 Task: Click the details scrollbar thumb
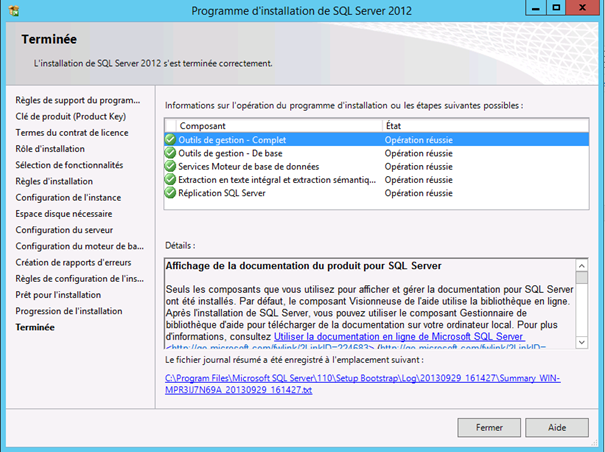click(x=581, y=278)
